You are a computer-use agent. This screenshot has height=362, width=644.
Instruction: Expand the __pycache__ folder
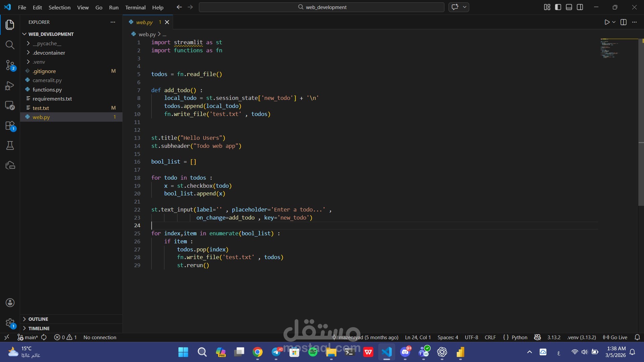point(47,44)
